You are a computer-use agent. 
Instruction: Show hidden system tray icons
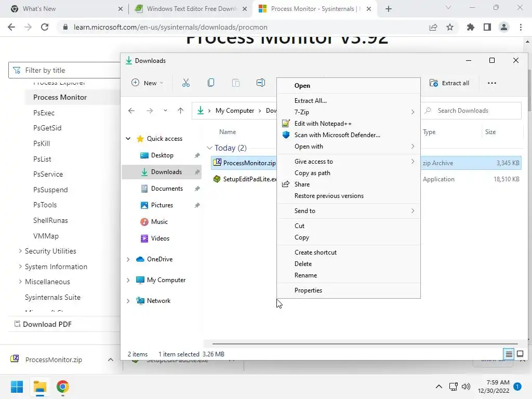pos(438,387)
